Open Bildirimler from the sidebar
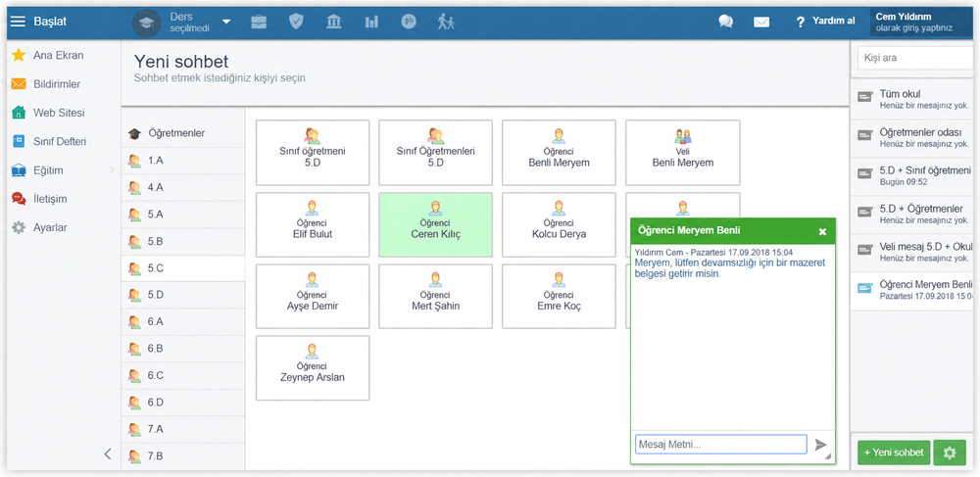 click(57, 84)
